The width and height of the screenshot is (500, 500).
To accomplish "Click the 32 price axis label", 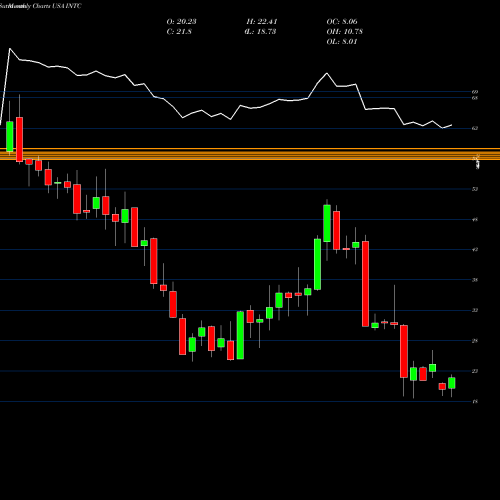I will (x=475, y=311).
